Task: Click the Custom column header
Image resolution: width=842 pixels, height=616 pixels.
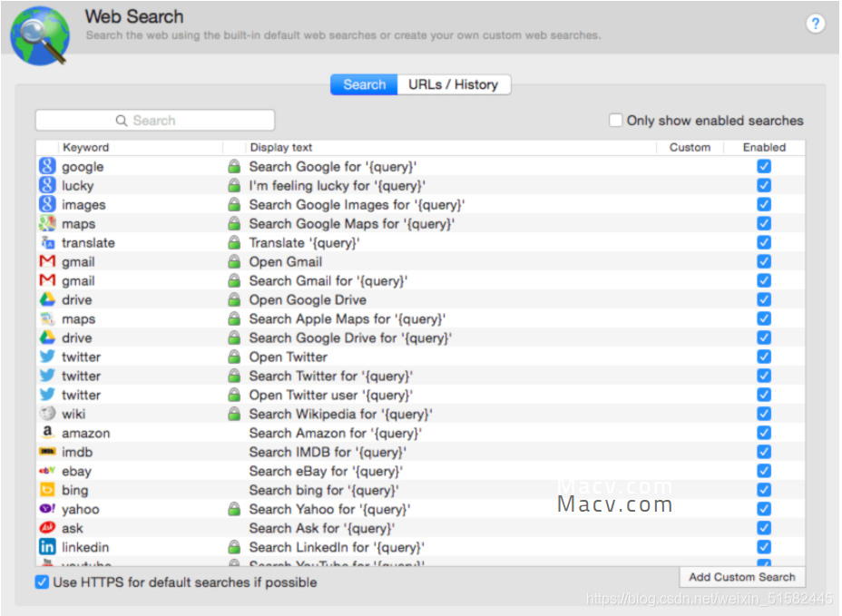Action: click(690, 147)
